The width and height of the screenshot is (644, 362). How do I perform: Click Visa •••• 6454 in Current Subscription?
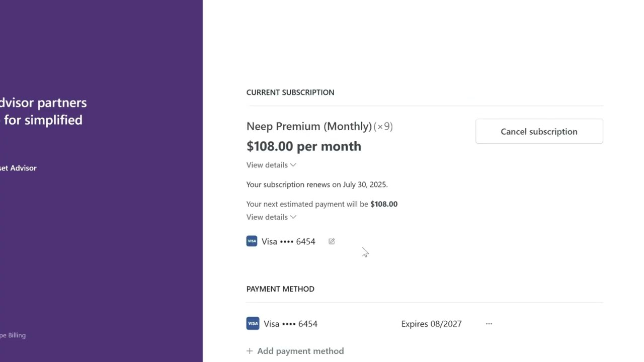coord(288,241)
